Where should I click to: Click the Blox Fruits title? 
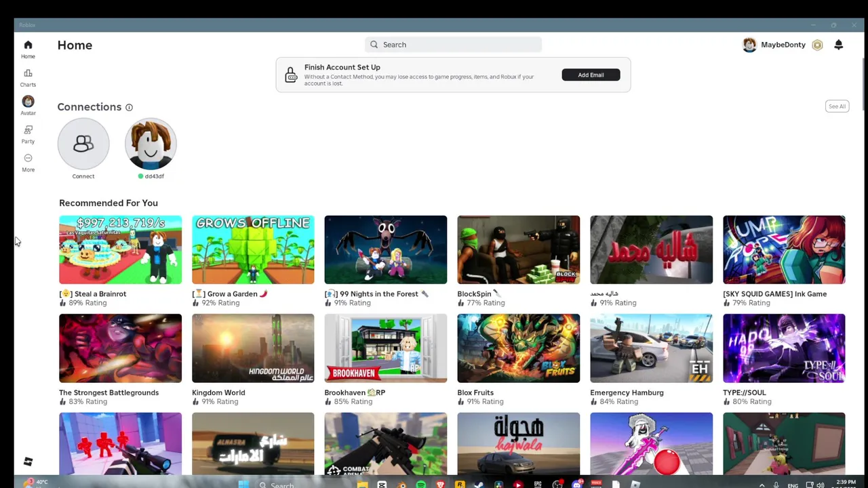tap(475, 392)
